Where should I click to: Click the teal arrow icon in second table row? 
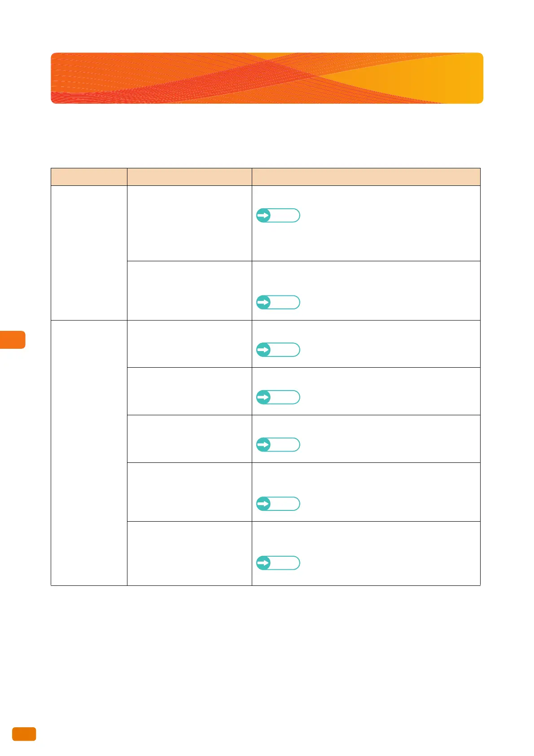tap(263, 303)
